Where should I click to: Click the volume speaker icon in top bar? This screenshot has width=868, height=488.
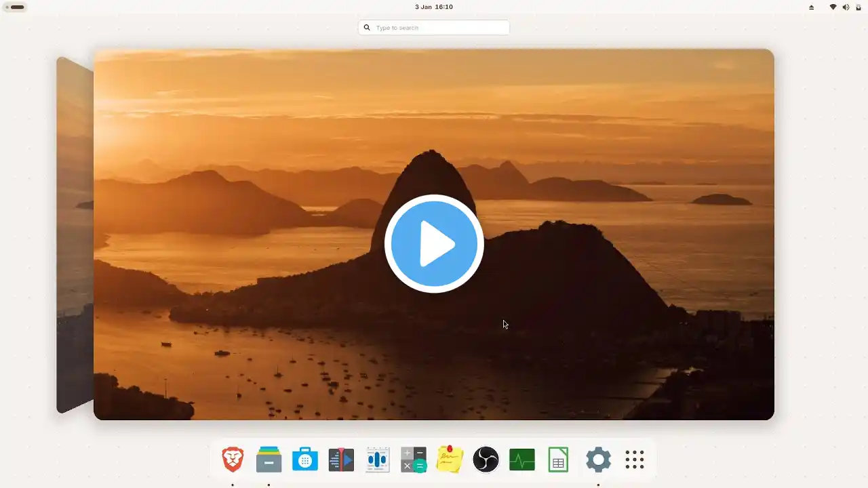[x=846, y=7]
